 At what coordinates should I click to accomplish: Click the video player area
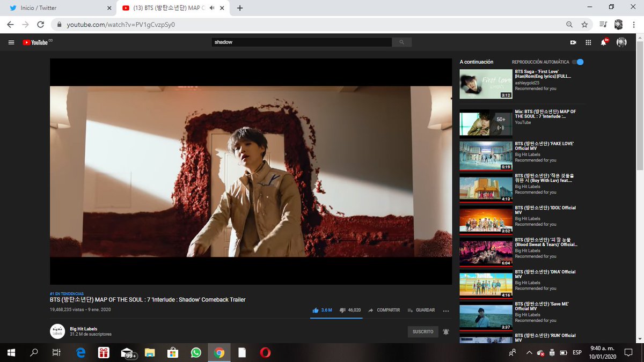point(251,172)
